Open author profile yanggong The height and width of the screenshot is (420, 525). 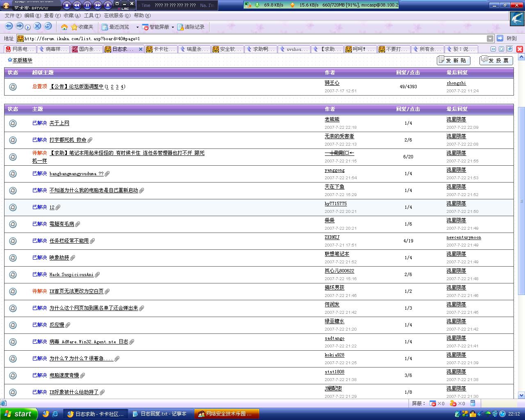(335, 170)
